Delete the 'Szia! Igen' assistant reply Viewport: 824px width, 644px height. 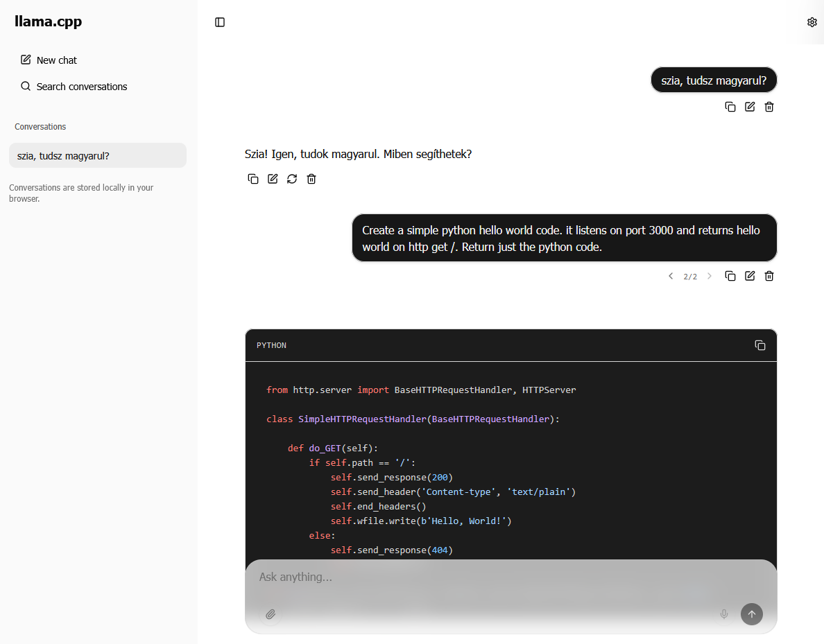click(311, 179)
